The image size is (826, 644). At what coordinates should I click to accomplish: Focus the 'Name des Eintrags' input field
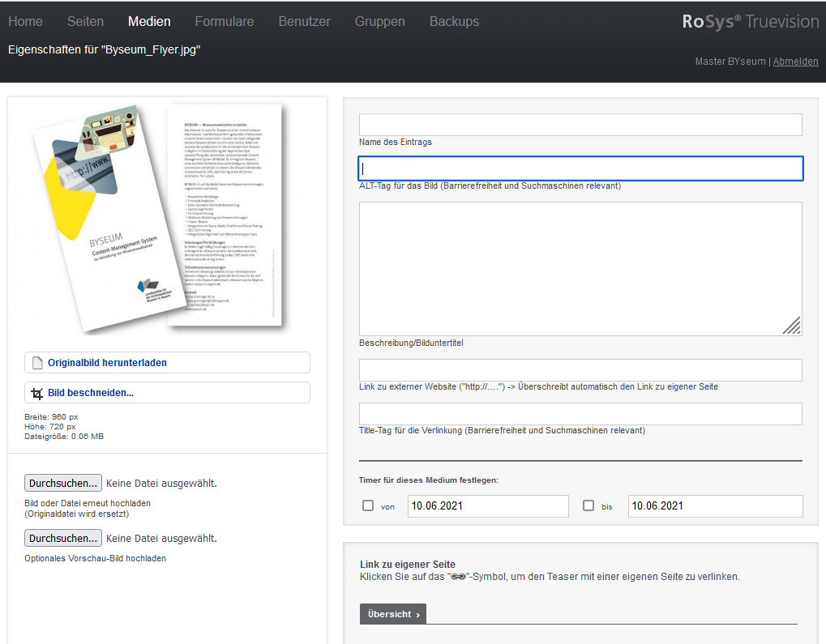[x=580, y=125]
